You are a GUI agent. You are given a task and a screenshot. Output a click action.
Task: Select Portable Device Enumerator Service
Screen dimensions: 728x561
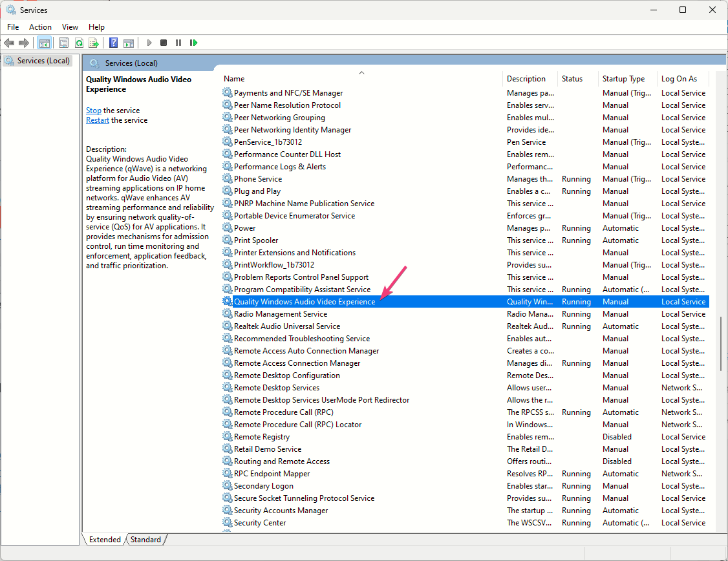coord(466,216)
